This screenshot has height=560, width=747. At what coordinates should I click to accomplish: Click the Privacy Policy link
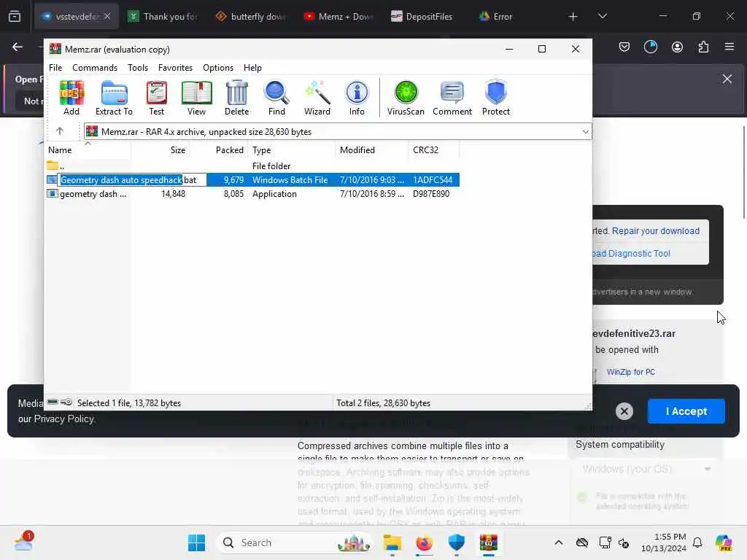[x=64, y=419]
